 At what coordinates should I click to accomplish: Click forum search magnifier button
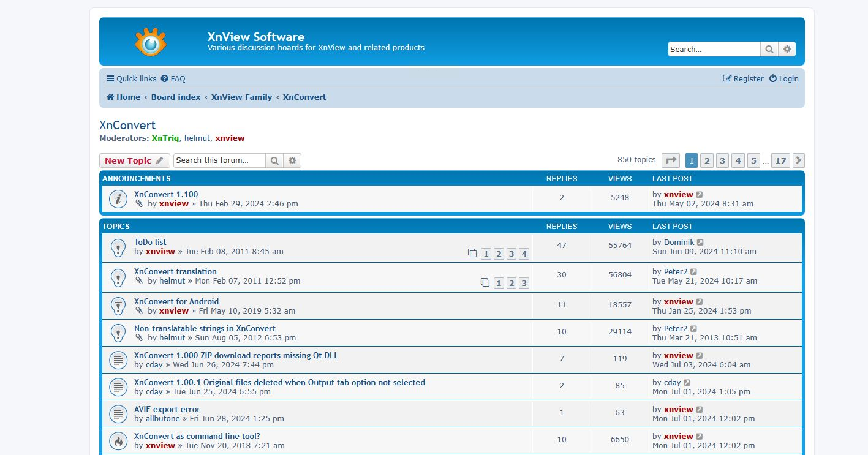click(274, 160)
